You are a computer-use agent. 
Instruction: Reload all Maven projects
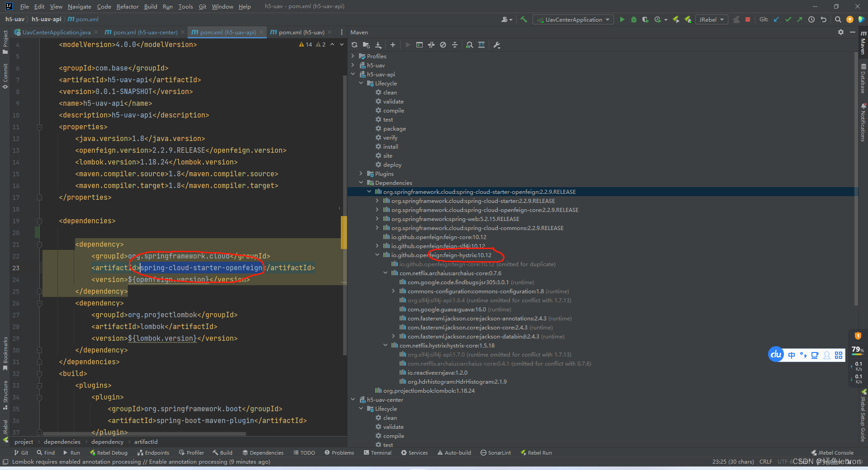[354, 45]
